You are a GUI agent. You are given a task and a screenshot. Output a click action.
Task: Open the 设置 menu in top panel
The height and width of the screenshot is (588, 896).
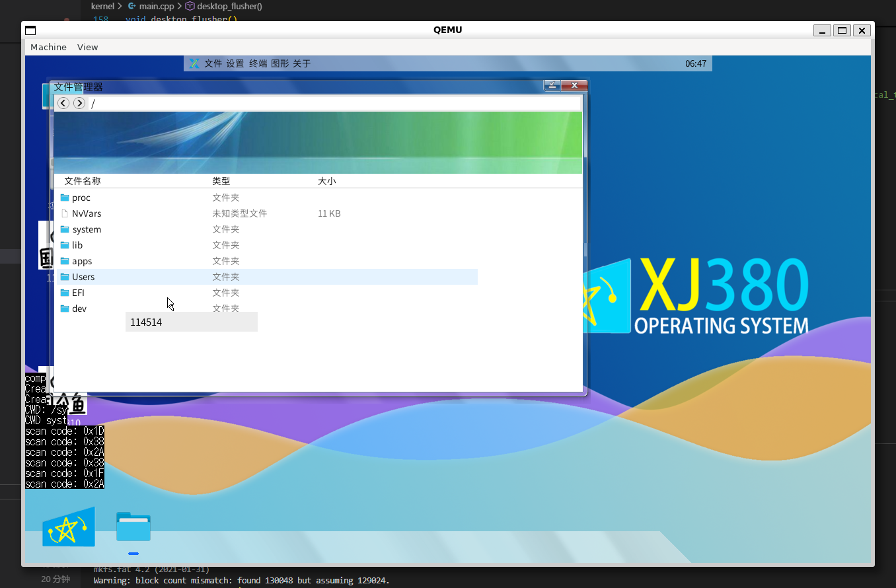coord(235,63)
